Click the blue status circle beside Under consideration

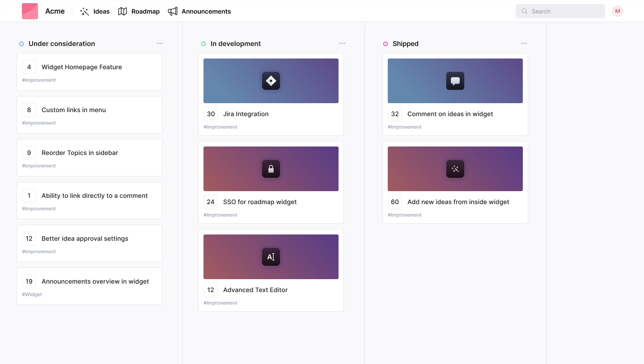[21, 44]
